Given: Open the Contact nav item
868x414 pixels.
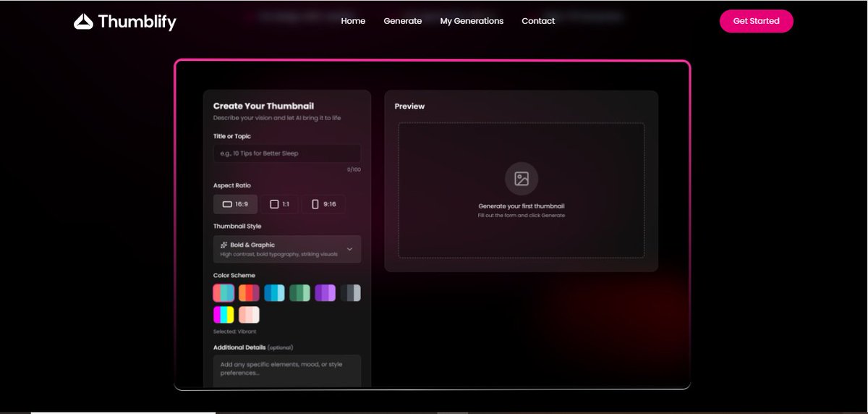Looking at the screenshot, I should click(x=538, y=21).
